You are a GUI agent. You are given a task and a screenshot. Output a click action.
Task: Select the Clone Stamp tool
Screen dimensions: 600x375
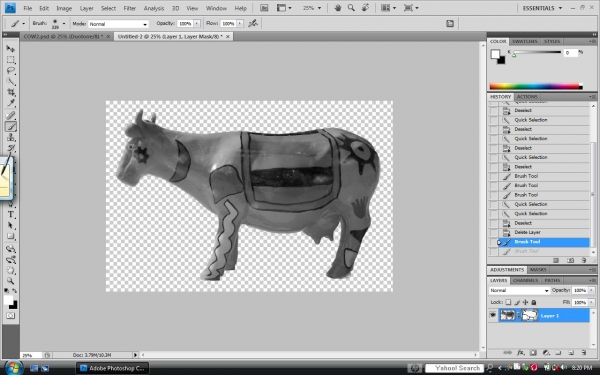point(11,137)
